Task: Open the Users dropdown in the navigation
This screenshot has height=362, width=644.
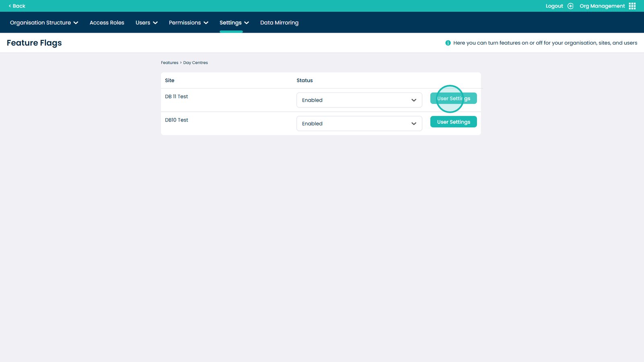Action: click(146, 23)
